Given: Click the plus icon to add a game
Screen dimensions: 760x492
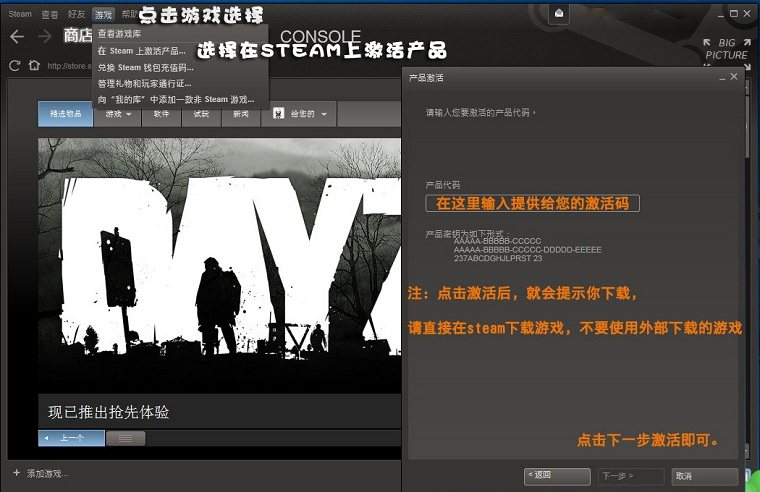Looking at the screenshot, I should click(x=16, y=472).
